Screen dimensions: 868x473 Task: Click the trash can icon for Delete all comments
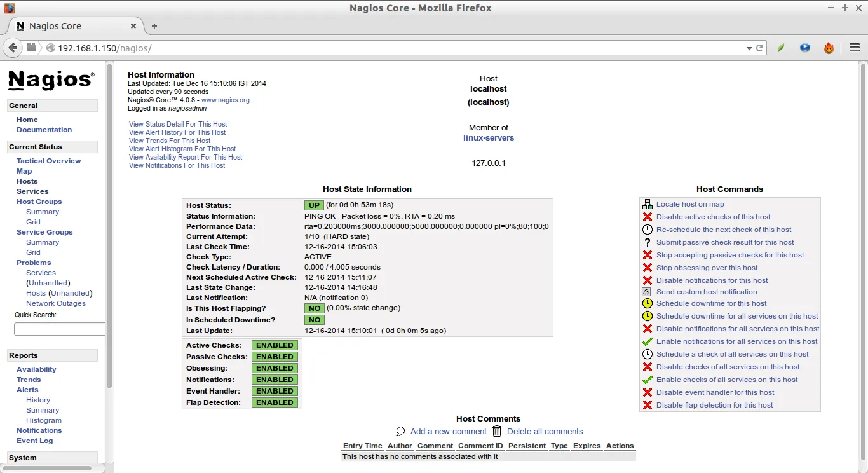497,431
